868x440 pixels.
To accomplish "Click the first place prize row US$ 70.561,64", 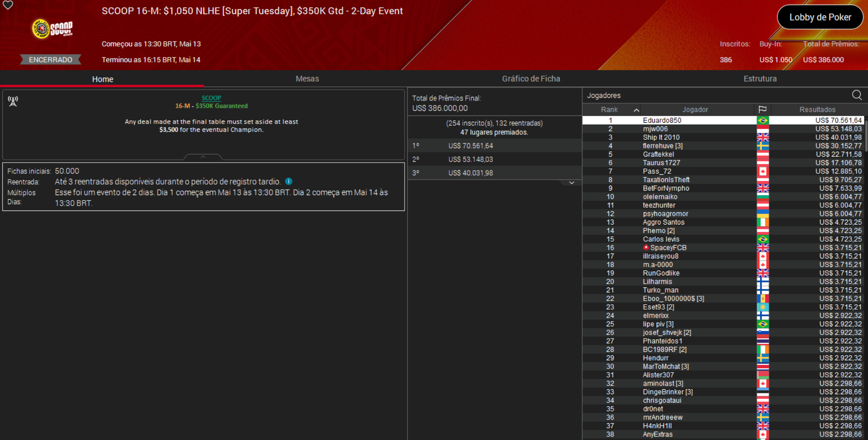I will [495, 146].
